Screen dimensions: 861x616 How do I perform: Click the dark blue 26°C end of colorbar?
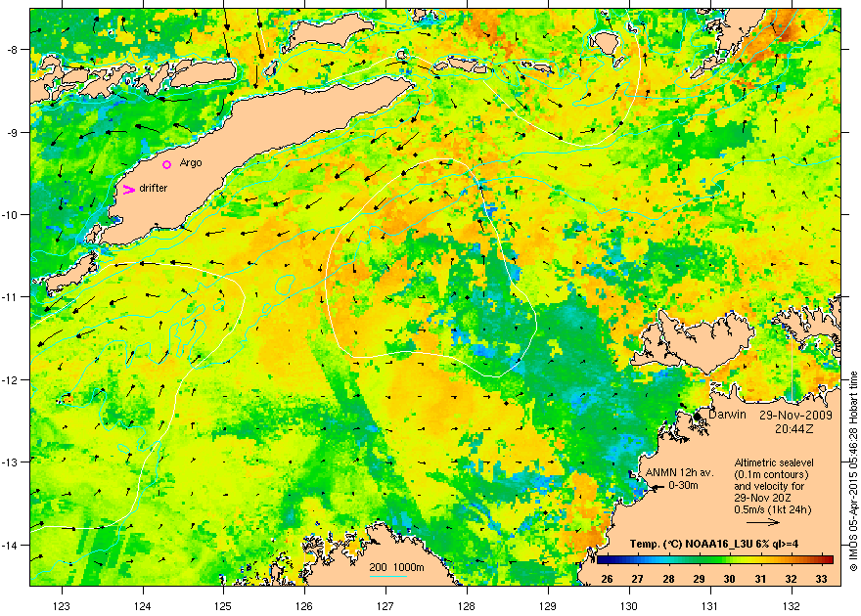click(601, 560)
